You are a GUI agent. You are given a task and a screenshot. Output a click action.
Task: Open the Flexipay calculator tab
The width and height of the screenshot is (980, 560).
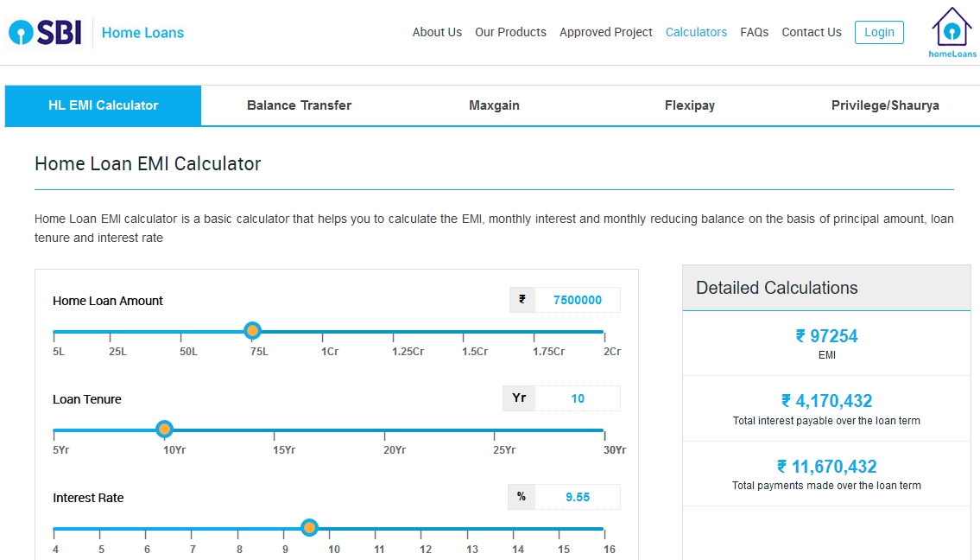coord(689,105)
